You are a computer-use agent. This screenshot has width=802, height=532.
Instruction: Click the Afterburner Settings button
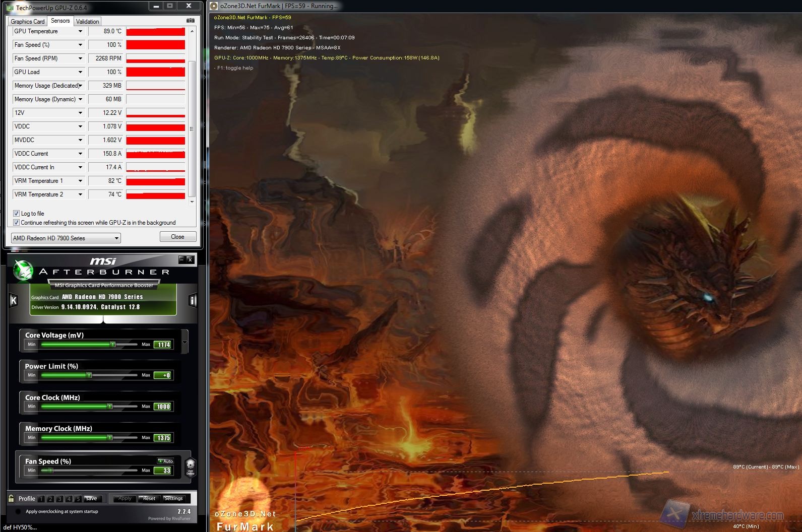click(173, 498)
